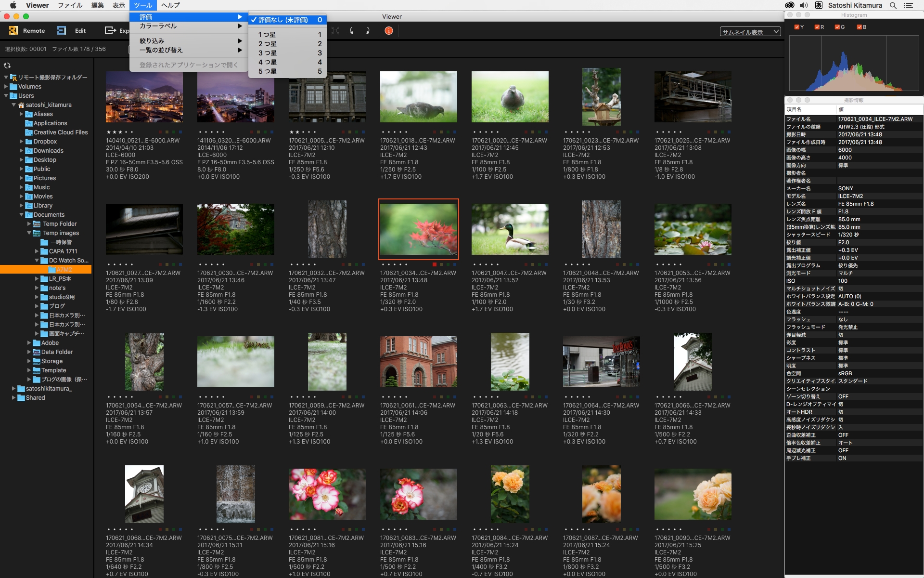Image resolution: width=924 pixels, height=578 pixels.
Task: Rotate image counterclockwise
Action: [352, 31]
